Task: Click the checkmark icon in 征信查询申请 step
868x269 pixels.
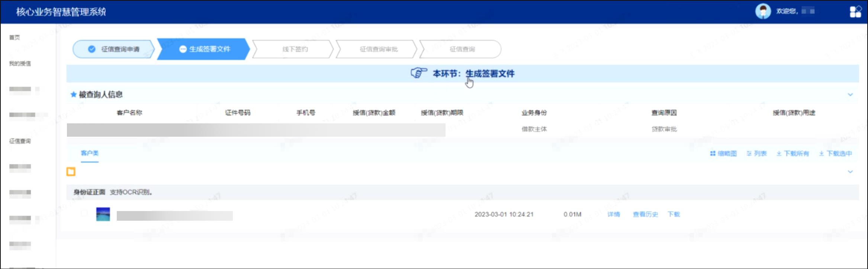Action: 91,49
